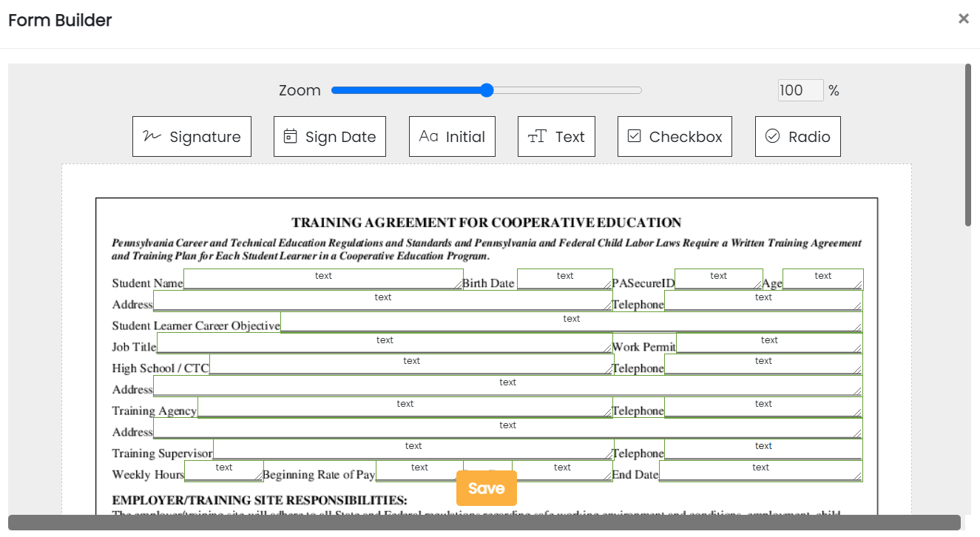
Task: Click the zoom percentage input showing 100
Action: tap(800, 90)
